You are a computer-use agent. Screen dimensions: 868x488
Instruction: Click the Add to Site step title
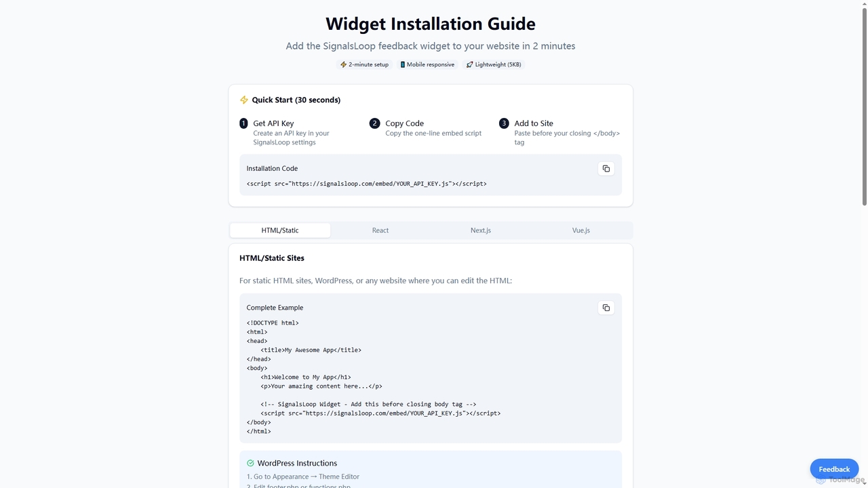pos(534,123)
